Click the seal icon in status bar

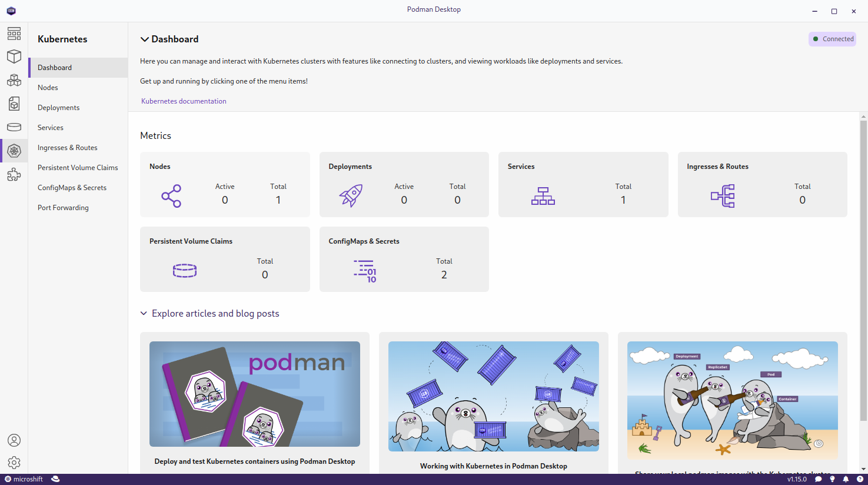[55, 479]
